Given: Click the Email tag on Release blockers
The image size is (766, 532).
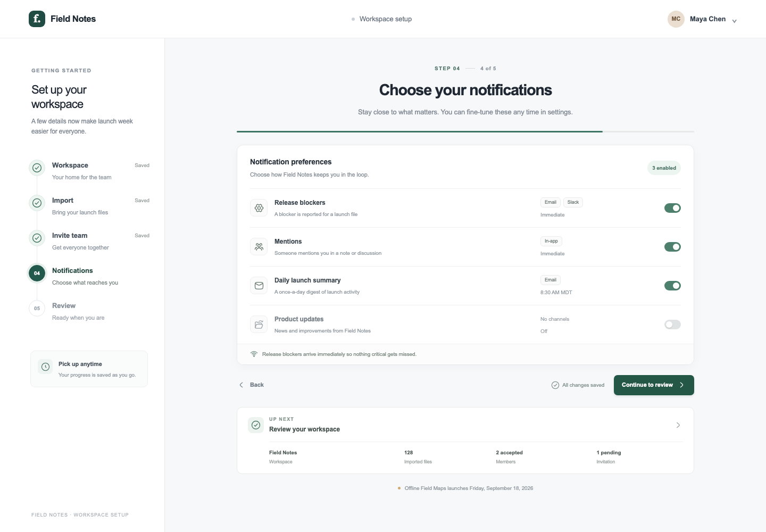Looking at the screenshot, I should click(551, 202).
